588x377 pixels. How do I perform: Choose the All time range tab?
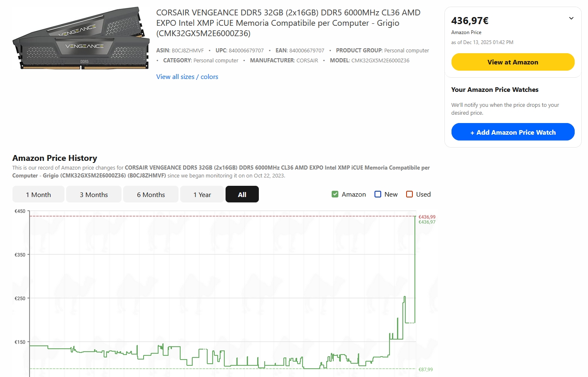[x=242, y=195]
